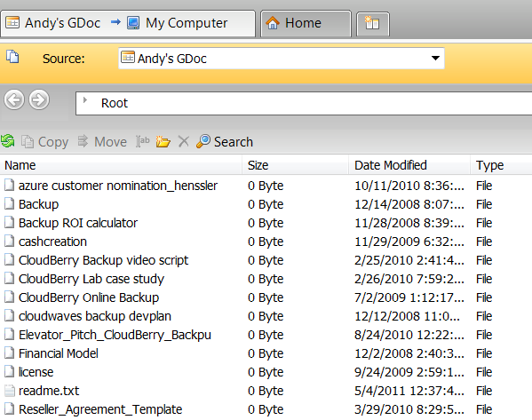Click the copy icon beside Source label

click(13, 57)
